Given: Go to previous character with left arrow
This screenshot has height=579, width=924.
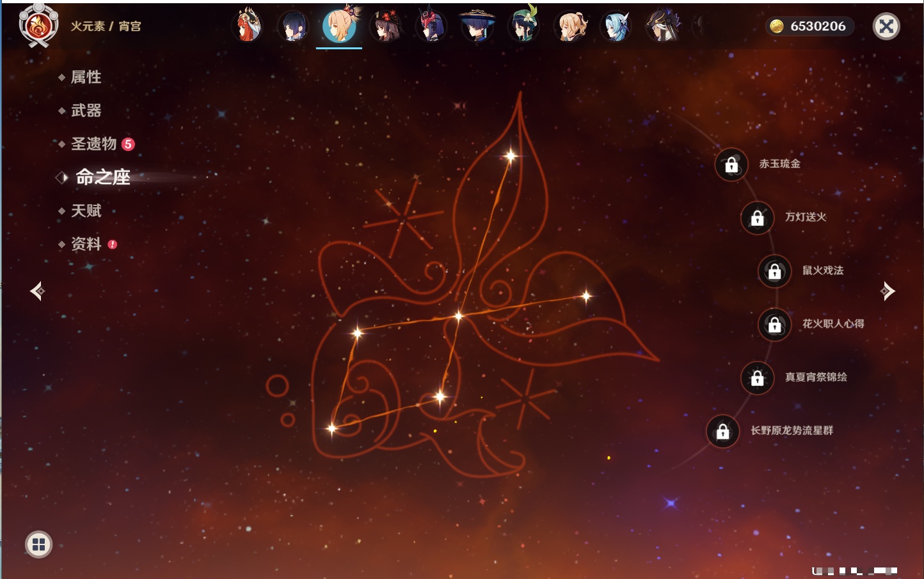Looking at the screenshot, I should (x=37, y=291).
